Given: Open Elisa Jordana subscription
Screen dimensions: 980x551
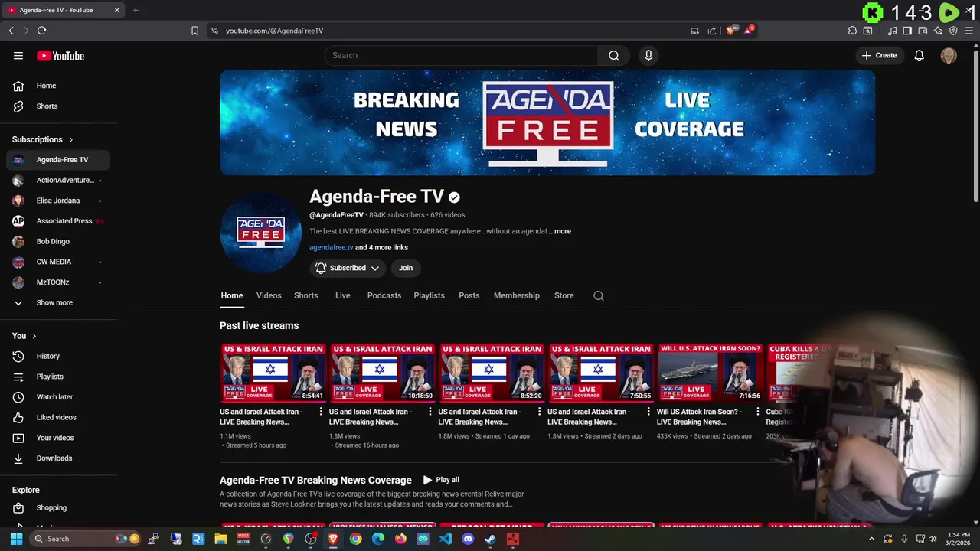Looking at the screenshot, I should [57, 201].
